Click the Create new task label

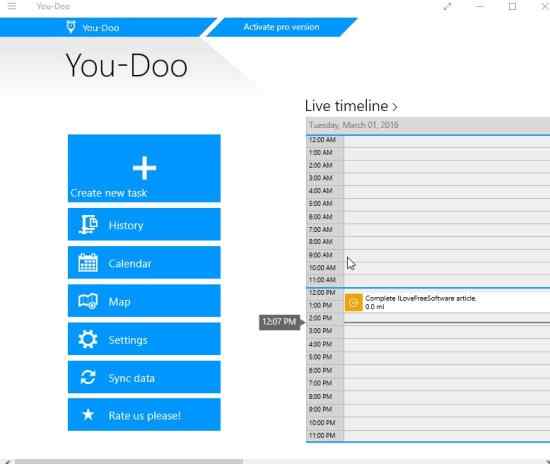coord(109,193)
